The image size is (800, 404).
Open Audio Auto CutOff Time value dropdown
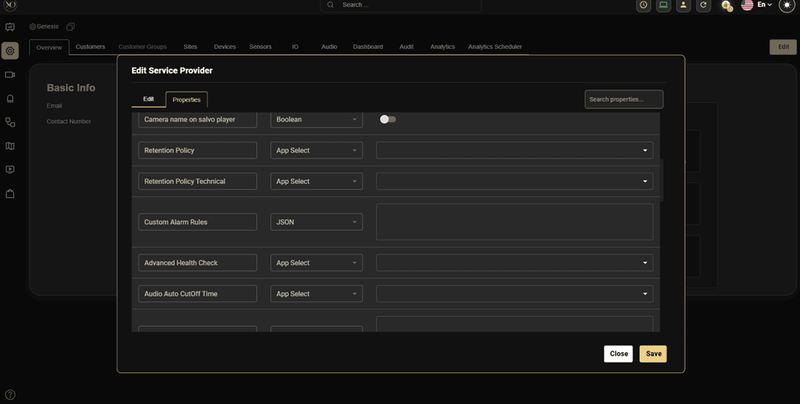click(515, 294)
